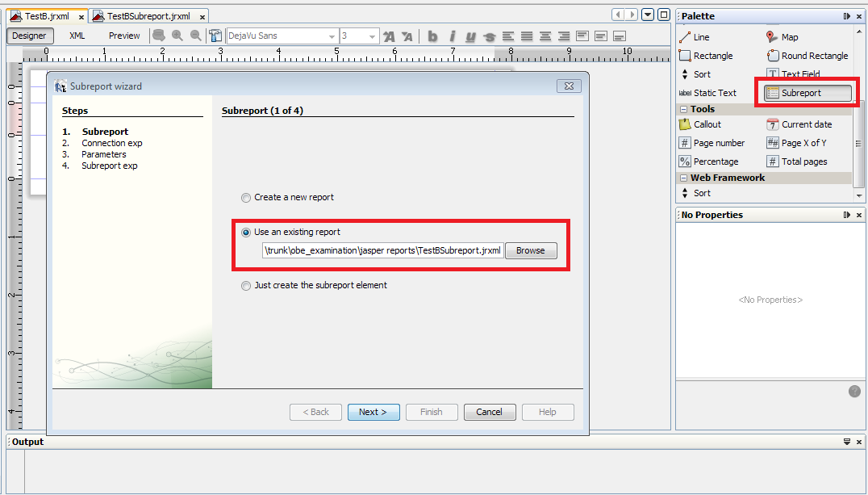Screen dimensions: 868x495
Task: Select the "Create a new report" option
Action: pyautogui.click(x=246, y=197)
